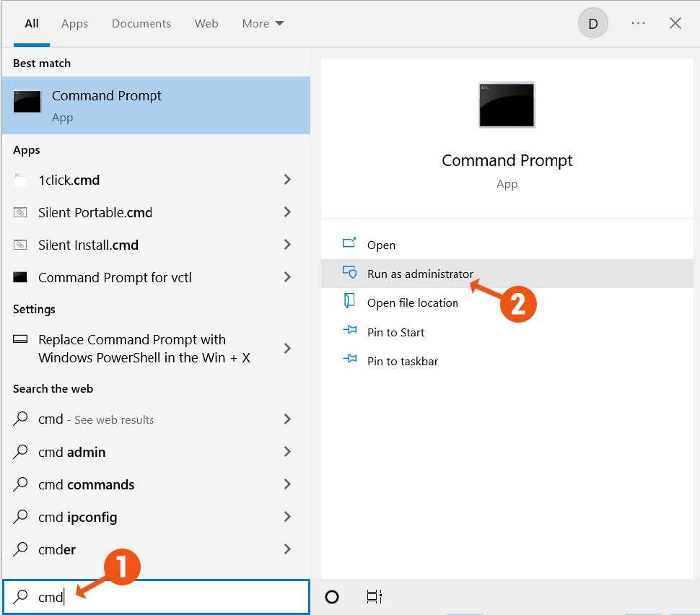Click the search icon beside cmd ipconfig
Screen dimensions: 700x615
click(x=20, y=517)
